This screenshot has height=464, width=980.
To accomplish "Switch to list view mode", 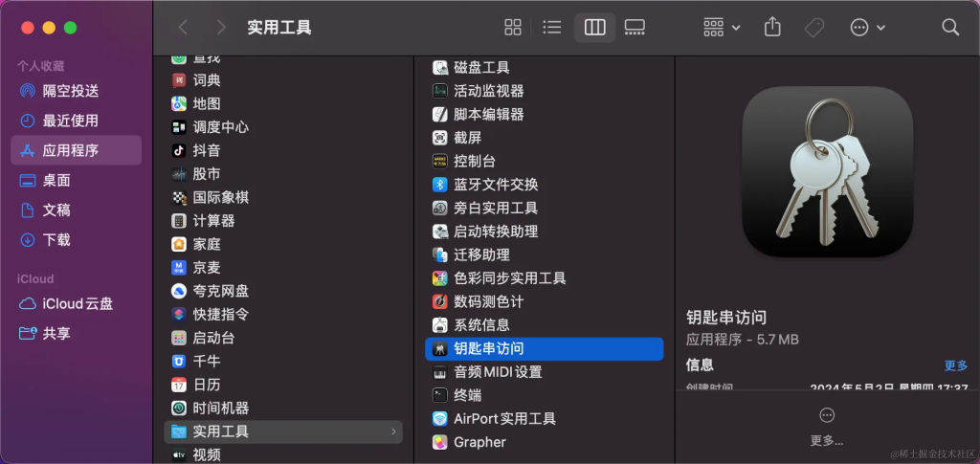I will point(552,27).
